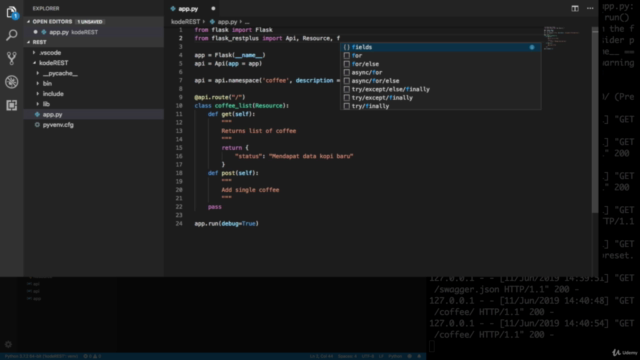Screen dimensions: 640x360
Task: Click the snippet icon beside for/else suggestion
Action: pos(347,64)
